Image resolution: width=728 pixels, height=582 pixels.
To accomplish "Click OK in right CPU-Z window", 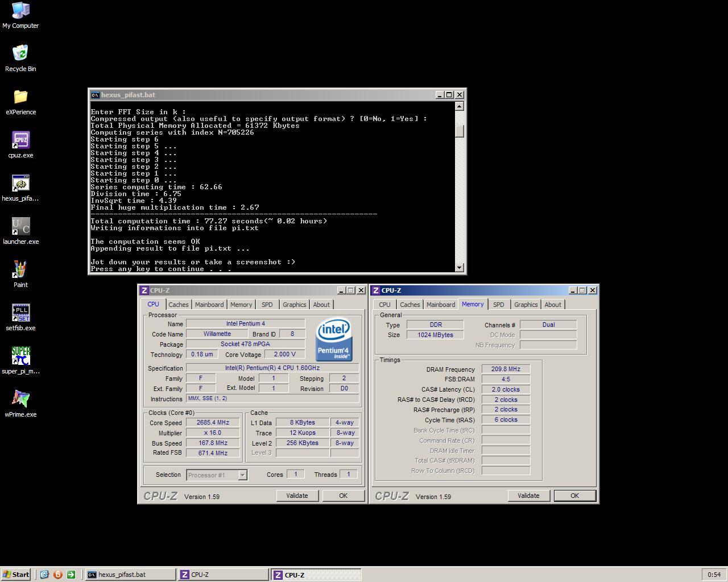I will tap(574, 496).
